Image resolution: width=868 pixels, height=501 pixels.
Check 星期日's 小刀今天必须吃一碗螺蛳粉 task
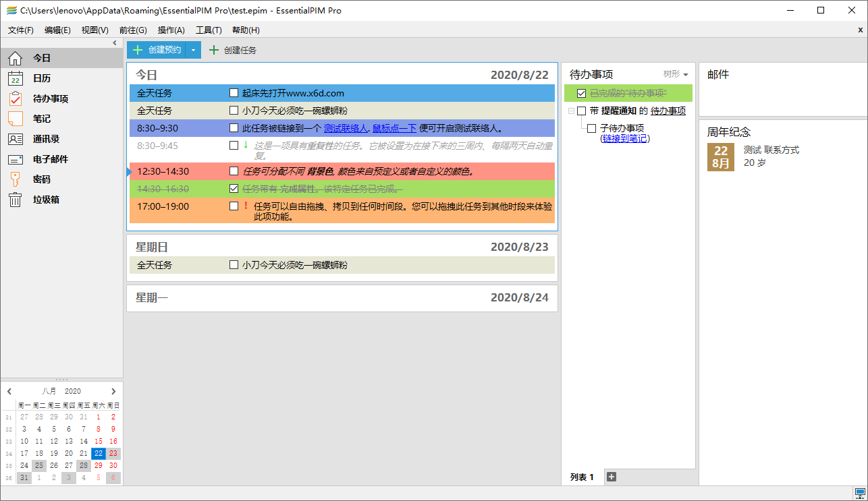[x=233, y=264]
